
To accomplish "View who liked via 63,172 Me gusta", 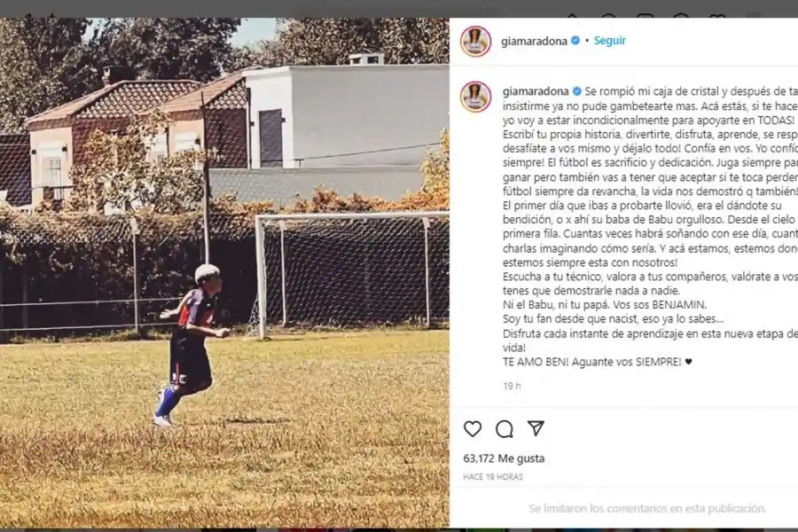I will [x=504, y=458].
